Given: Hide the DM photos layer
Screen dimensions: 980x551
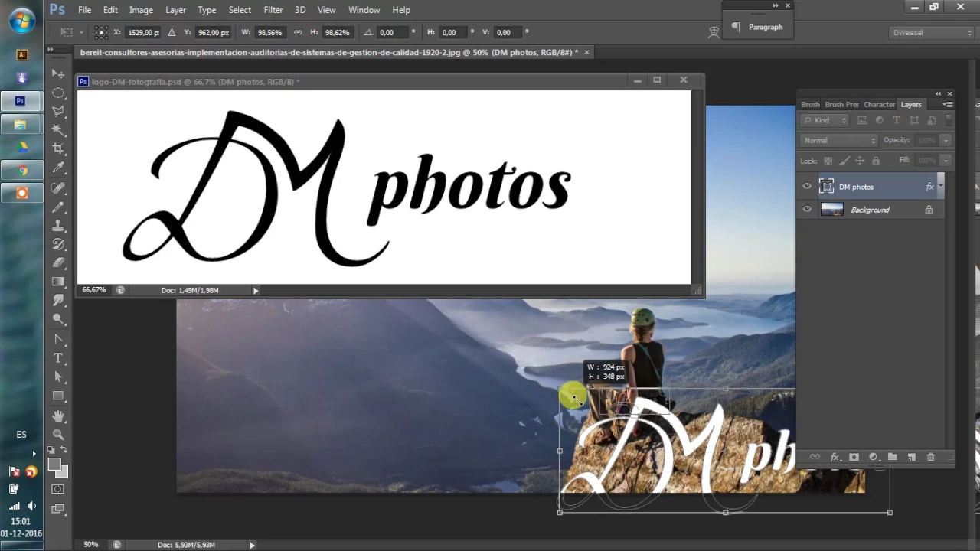Looking at the screenshot, I should [807, 187].
